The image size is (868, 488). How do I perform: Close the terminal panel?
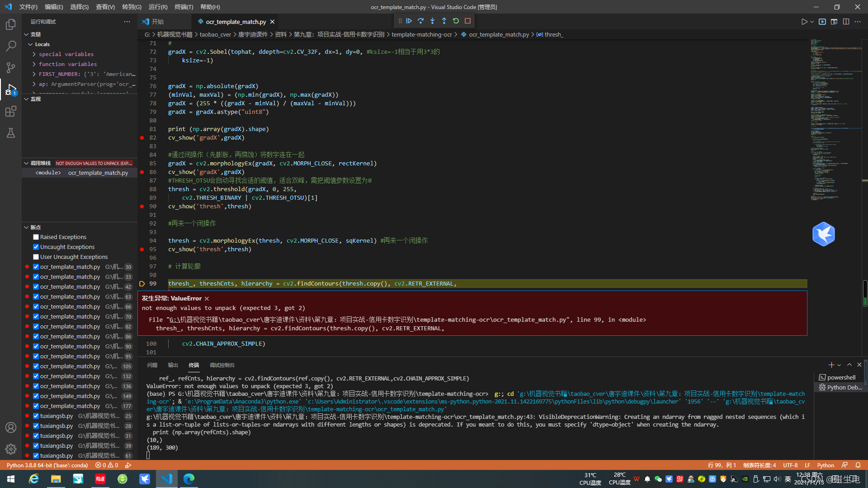tap(859, 365)
